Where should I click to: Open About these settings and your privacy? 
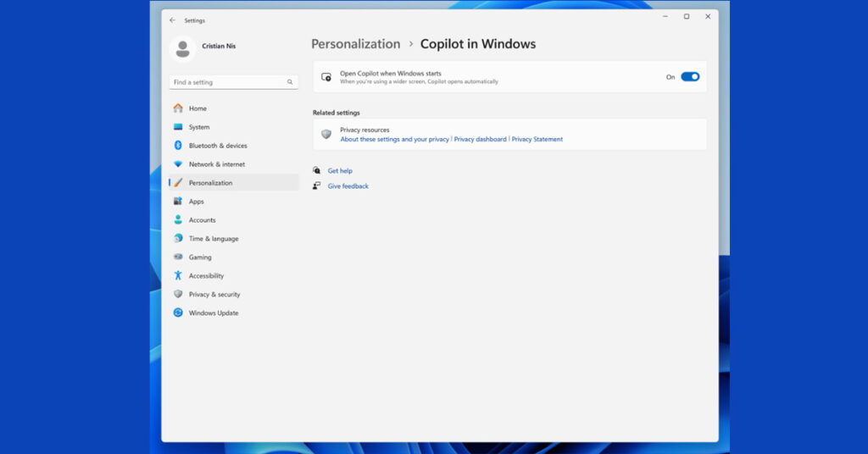pyautogui.click(x=395, y=140)
